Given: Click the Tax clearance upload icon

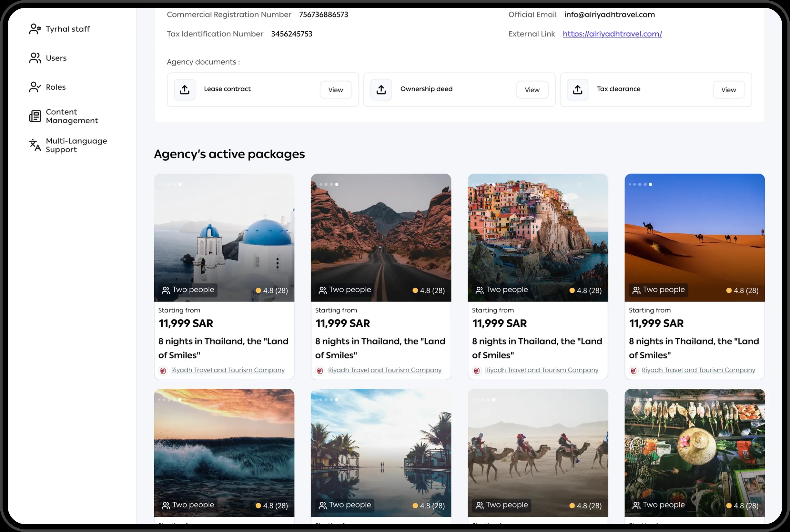Looking at the screenshot, I should (x=577, y=89).
